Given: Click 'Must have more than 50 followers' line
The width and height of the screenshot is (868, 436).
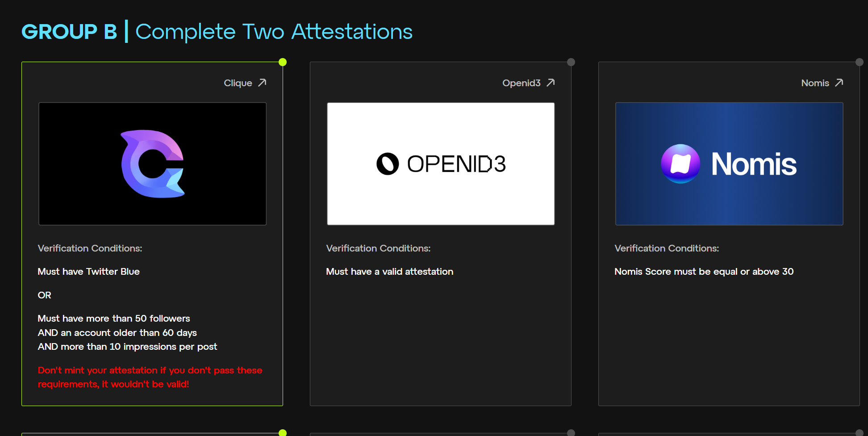Looking at the screenshot, I should tap(114, 319).
